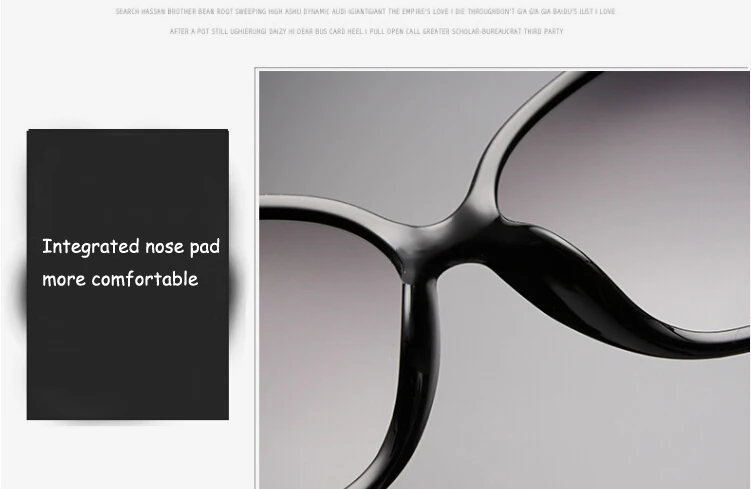Click the sunglasses nose bridge product photo

click(504, 280)
